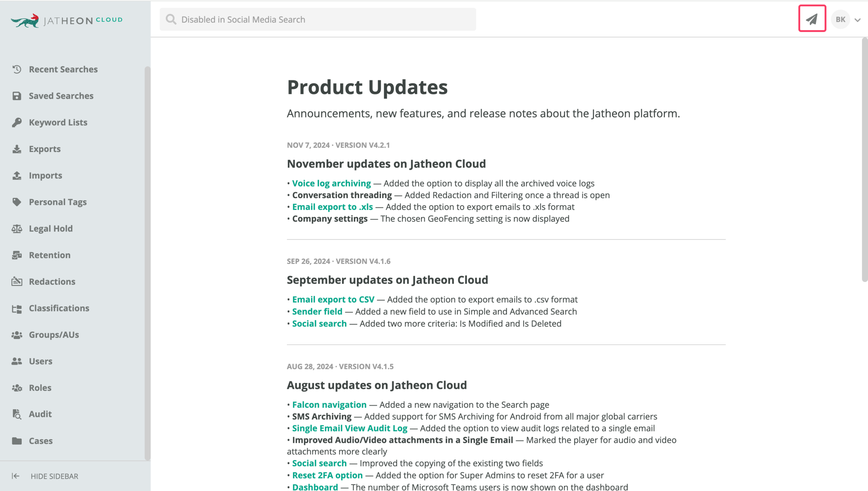Click the Keyword Lists key icon

[17, 122]
